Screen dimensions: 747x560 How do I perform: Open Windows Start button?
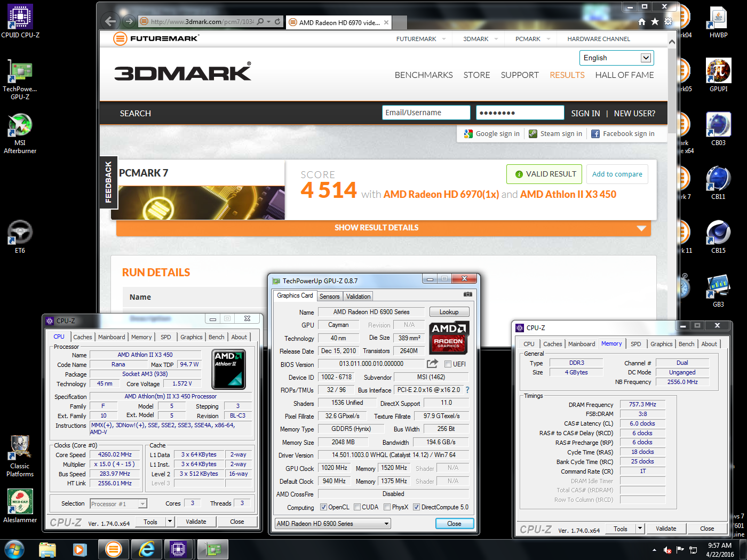point(14,549)
